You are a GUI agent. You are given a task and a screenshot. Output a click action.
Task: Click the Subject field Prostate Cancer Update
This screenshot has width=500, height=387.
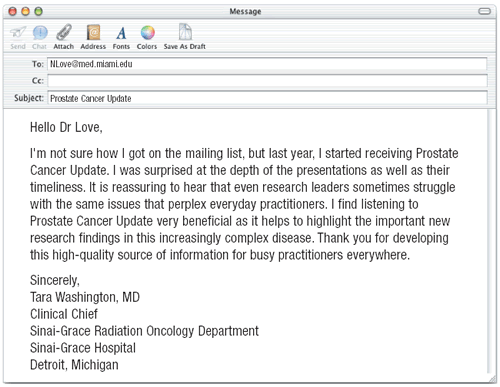point(267,98)
